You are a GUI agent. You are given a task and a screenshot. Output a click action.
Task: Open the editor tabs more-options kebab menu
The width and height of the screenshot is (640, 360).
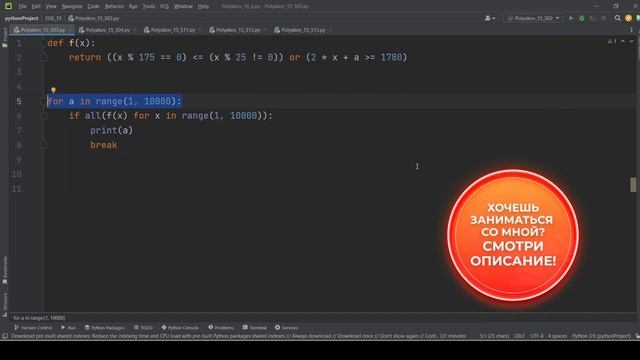631,30
